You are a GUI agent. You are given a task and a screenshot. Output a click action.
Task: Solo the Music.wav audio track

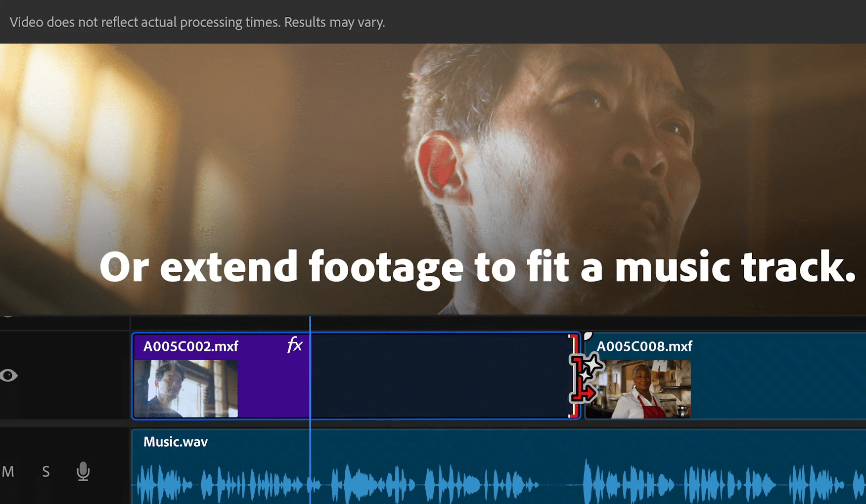pos(46,472)
